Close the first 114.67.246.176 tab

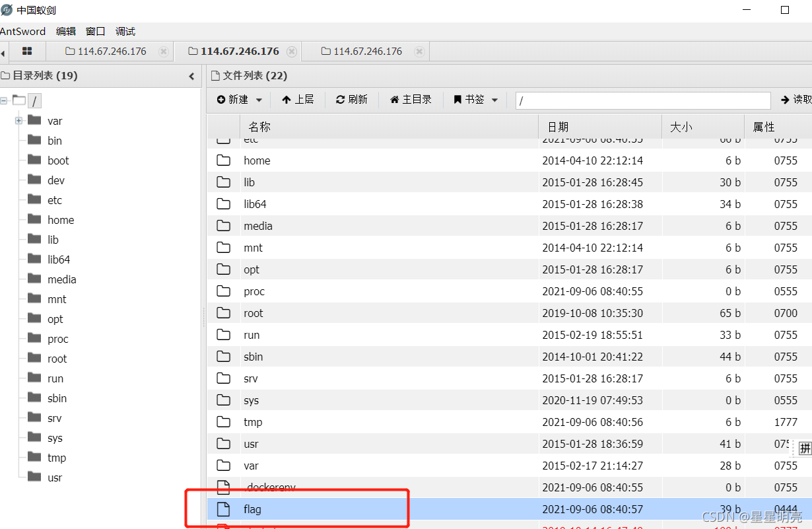click(x=164, y=52)
